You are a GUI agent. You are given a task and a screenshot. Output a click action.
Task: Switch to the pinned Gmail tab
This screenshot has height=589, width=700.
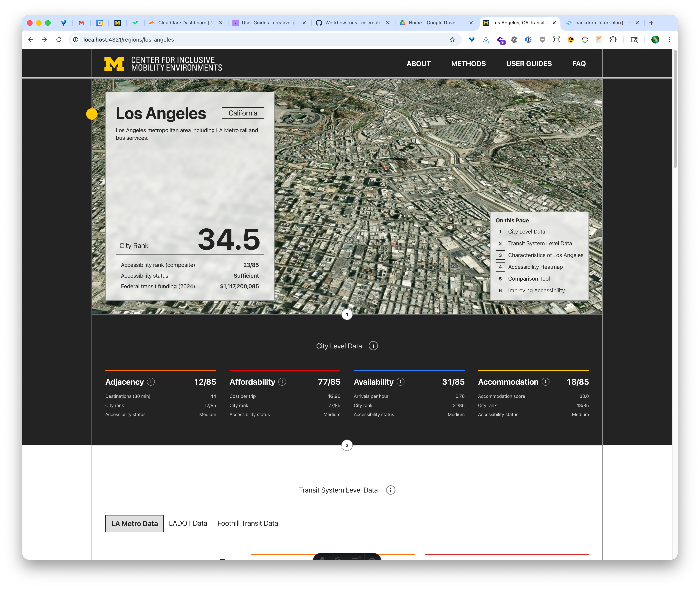click(x=81, y=23)
